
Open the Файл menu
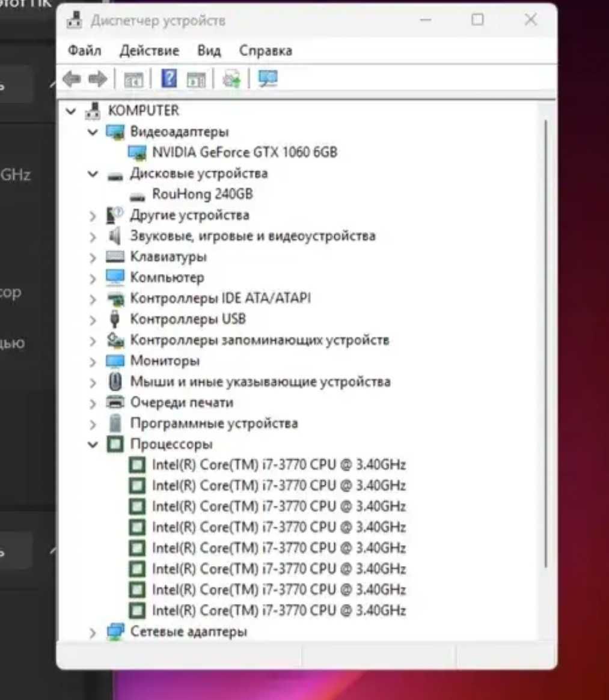point(84,50)
